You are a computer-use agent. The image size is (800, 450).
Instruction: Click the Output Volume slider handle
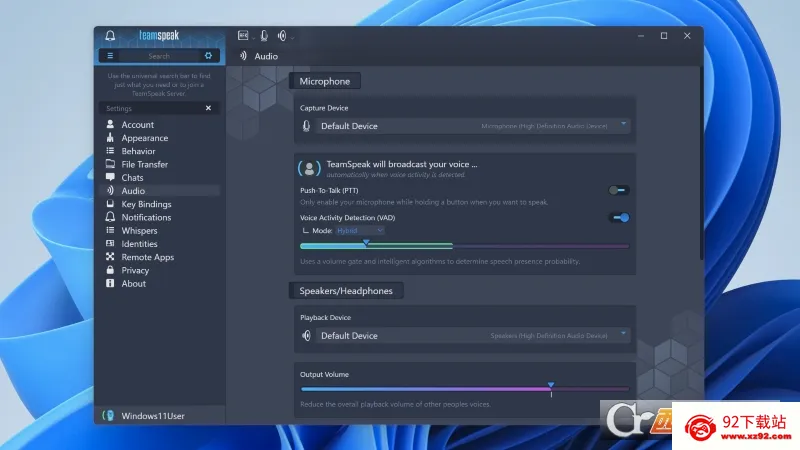click(551, 385)
